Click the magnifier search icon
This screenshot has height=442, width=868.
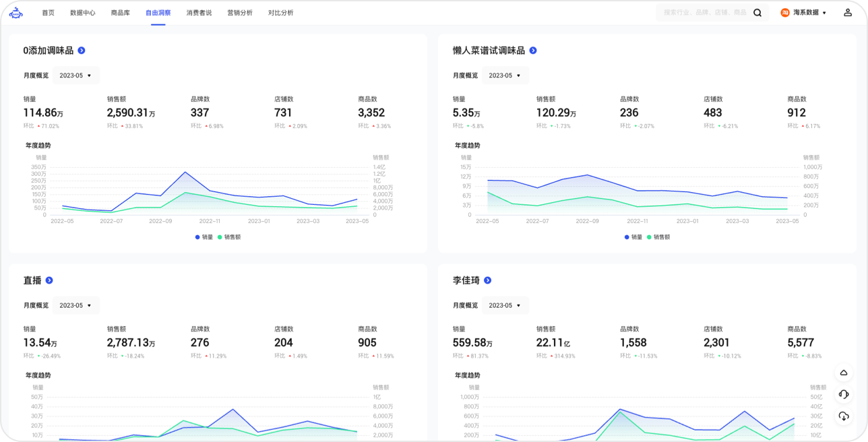(x=757, y=13)
